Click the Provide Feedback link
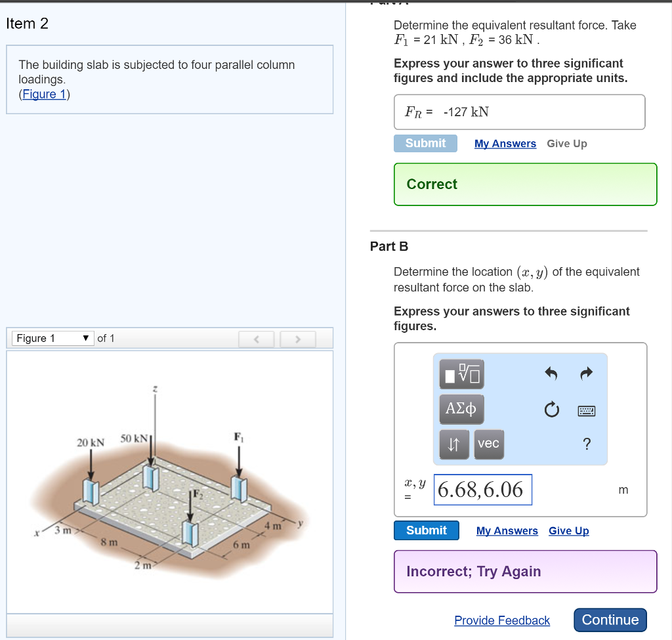 (x=502, y=620)
